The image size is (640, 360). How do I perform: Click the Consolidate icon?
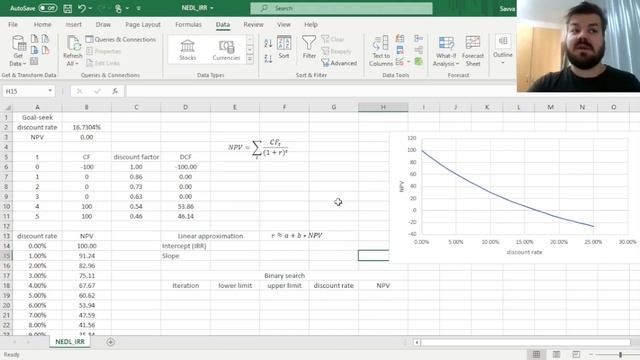coord(418,38)
